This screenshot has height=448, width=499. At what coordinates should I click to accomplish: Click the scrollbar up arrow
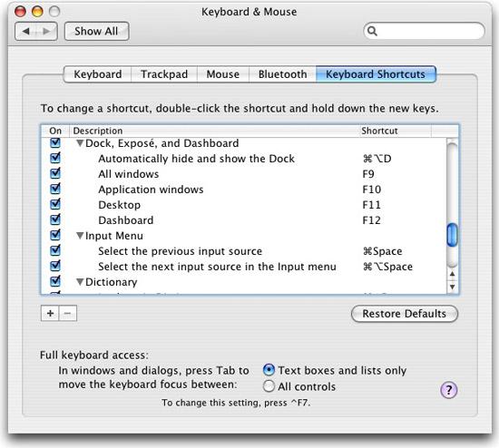(452, 274)
